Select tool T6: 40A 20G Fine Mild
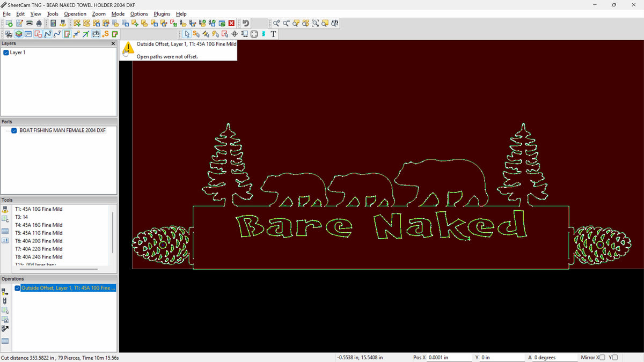644x362 pixels. coord(39,241)
